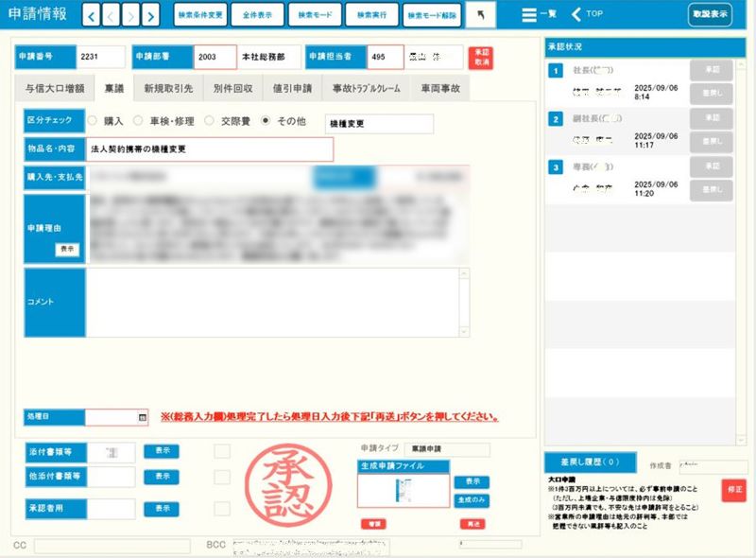Select the 車検・修理 radio button
Image resolution: width=756 pixels, height=558 pixels.
(138, 121)
